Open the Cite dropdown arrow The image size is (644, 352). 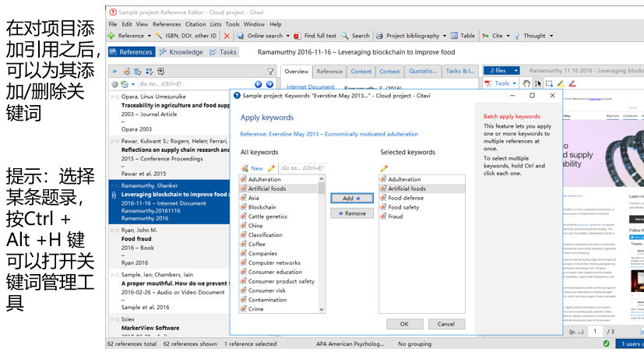[508, 36]
